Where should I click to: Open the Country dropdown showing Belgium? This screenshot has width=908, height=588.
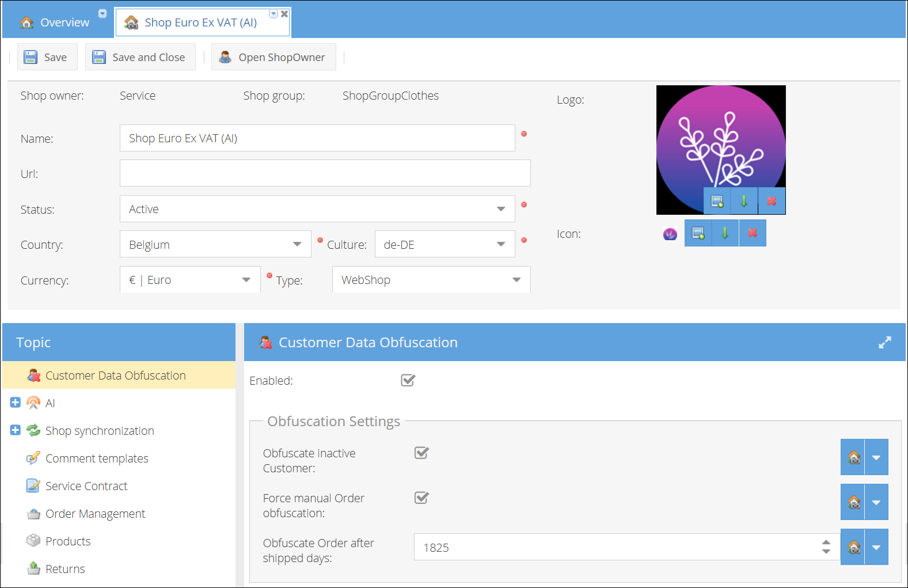point(297,244)
